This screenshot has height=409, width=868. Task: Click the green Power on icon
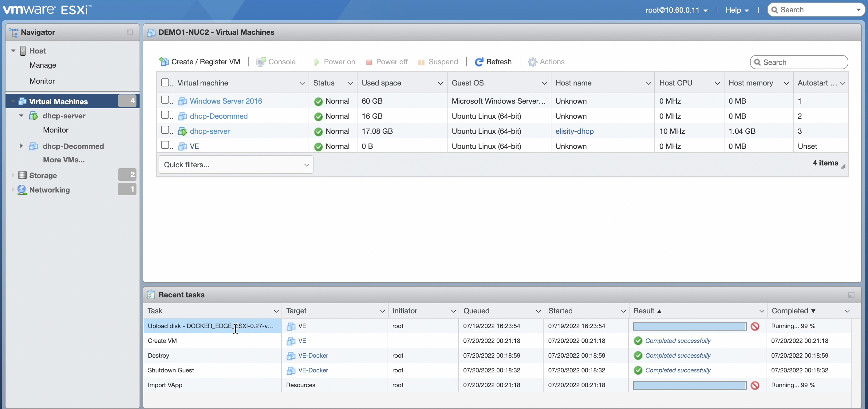316,62
